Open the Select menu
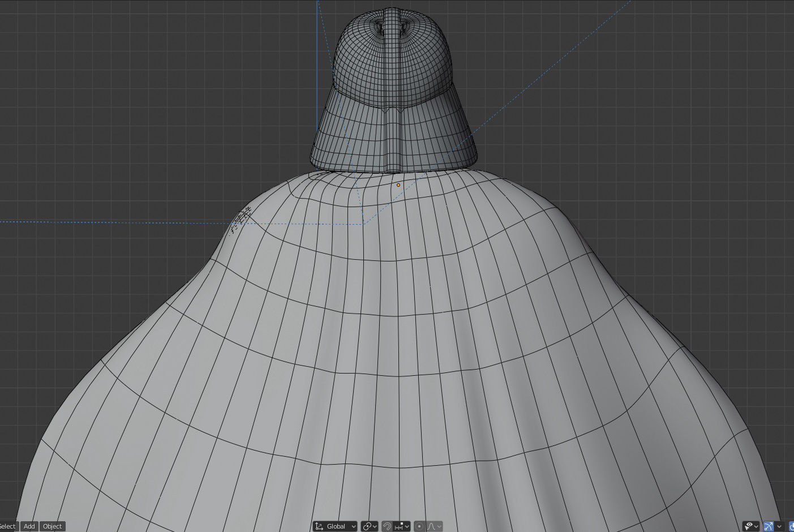 pyautogui.click(x=8, y=526)
